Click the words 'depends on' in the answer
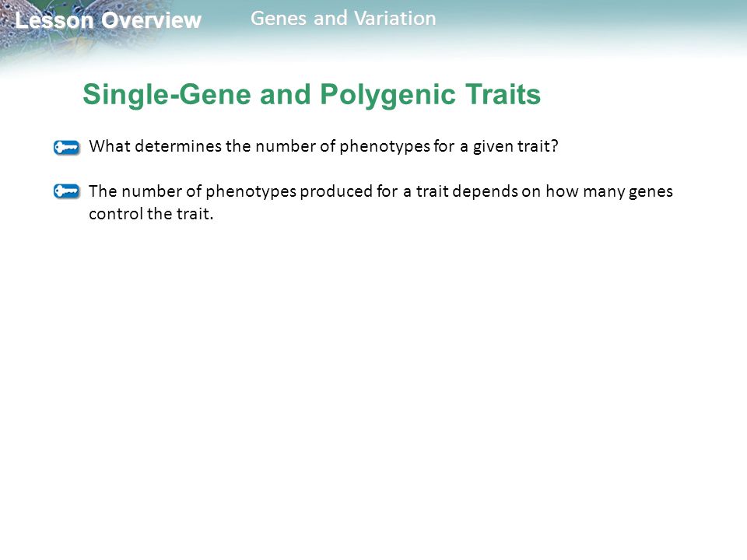This screenshot has width=747, height=560. (x=496, y=191)
